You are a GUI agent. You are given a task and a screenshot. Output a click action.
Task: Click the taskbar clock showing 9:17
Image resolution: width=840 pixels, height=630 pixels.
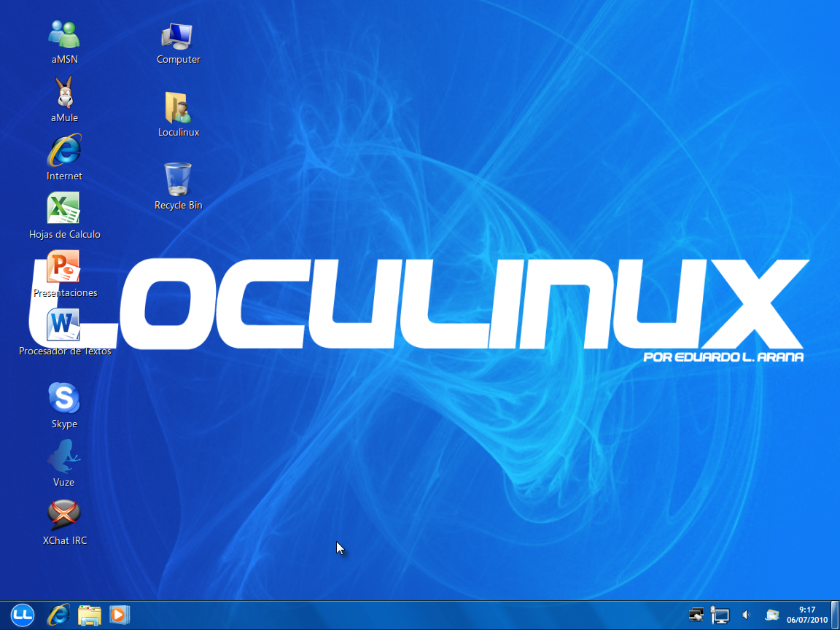(806, 615)
